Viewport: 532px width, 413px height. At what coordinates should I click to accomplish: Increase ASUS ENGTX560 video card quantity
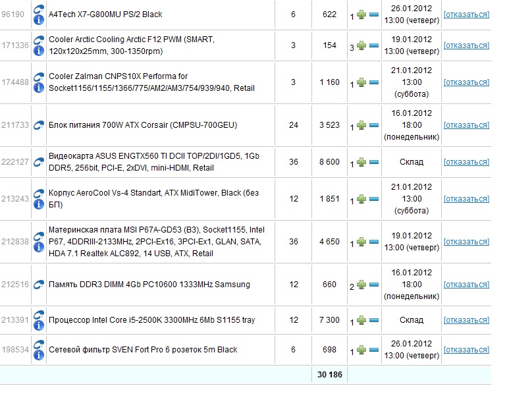(x=361, y=162)
